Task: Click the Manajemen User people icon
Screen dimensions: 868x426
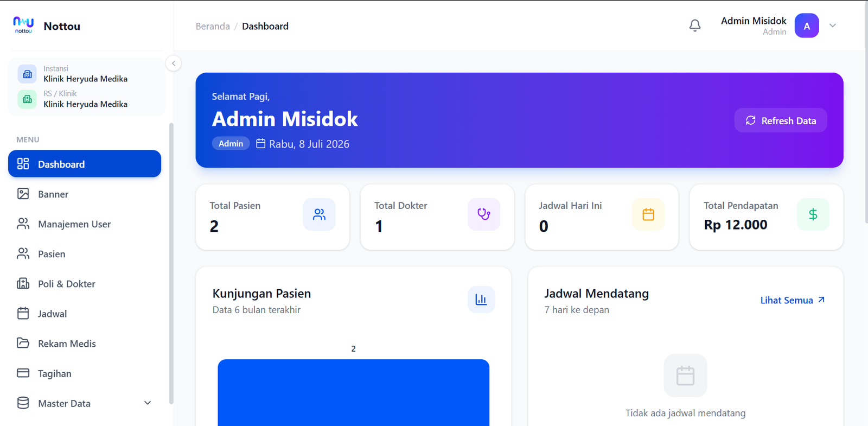Action: 23,224
